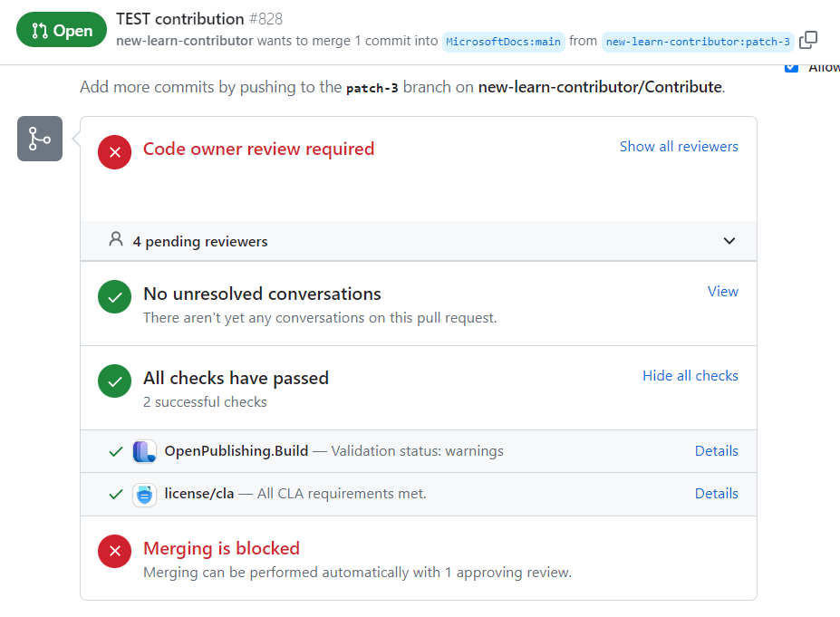This screenshot has height=617, width=840.
Task: Click the merge branch icon box
Action: [x=40, y=139]
